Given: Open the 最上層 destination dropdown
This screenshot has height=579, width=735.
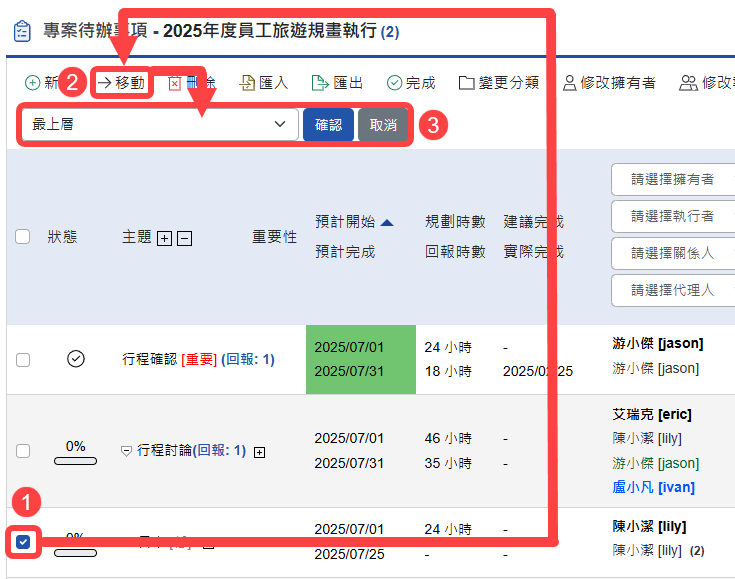Looking at the screenshot, I should pos(160,124).
